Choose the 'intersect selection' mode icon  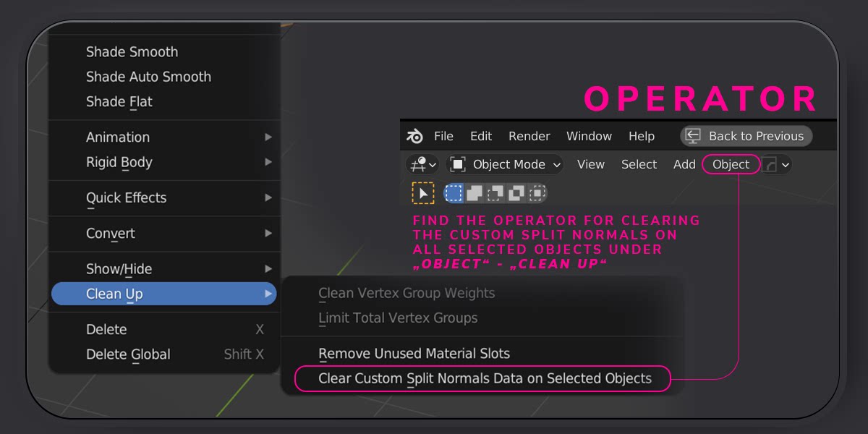537,193
